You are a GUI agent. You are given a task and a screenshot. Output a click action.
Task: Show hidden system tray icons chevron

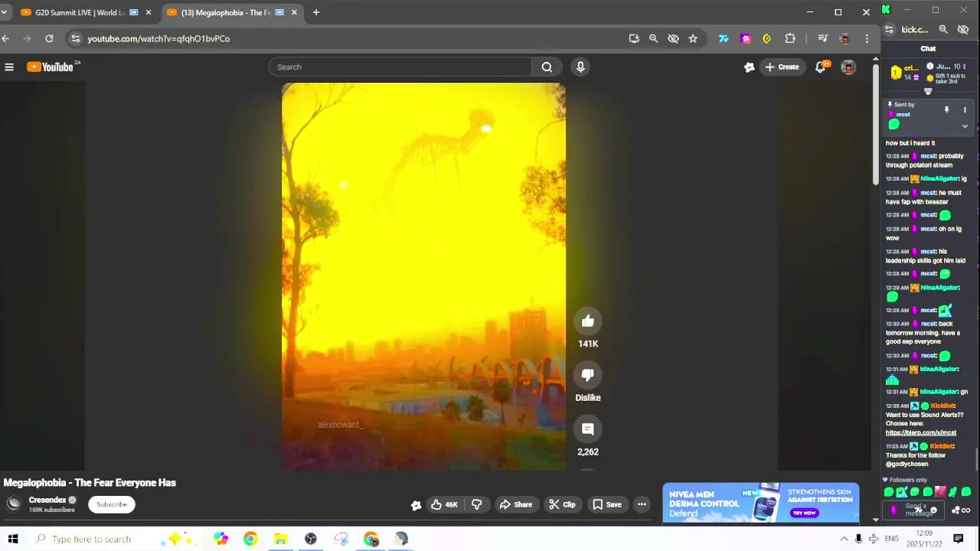(844, 539)
